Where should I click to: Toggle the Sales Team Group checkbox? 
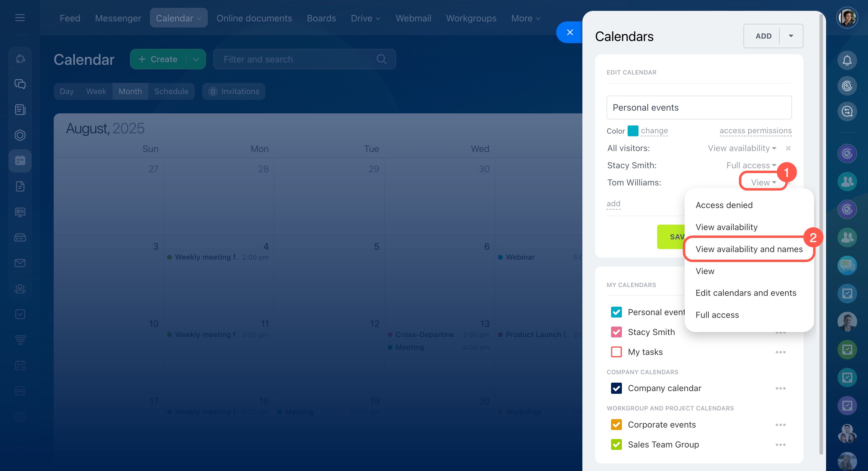click(x=616, y=444)
